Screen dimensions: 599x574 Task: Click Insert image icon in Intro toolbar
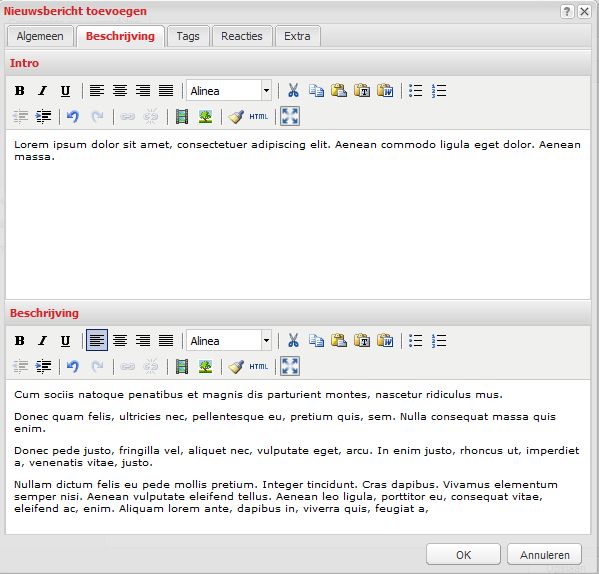206,116
